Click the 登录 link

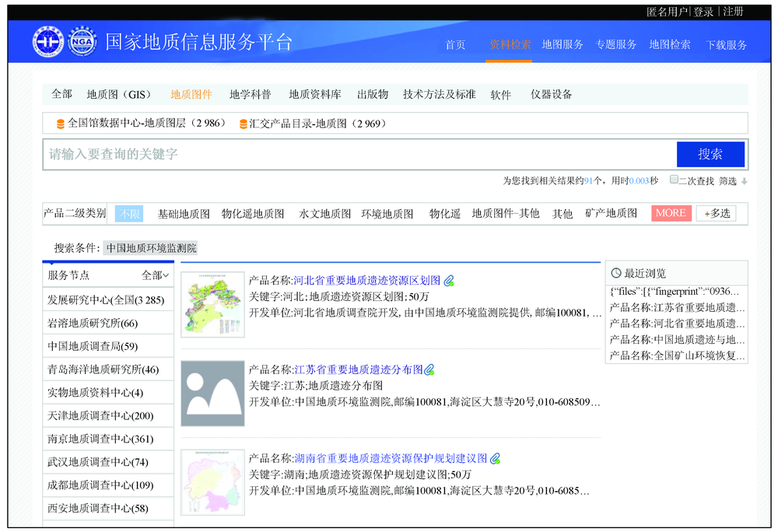703,12
